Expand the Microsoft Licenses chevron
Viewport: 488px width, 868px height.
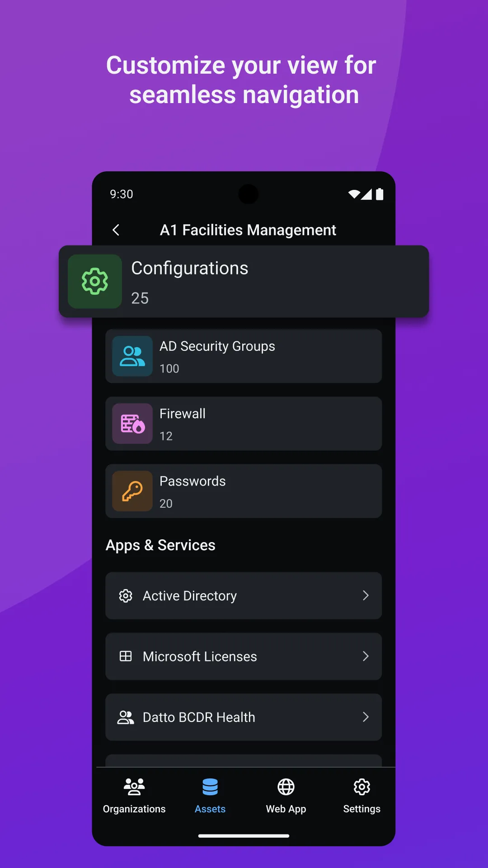[366, 656]
